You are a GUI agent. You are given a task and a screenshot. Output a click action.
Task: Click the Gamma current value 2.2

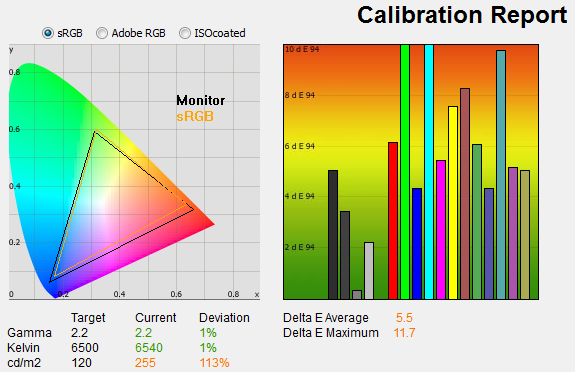tap(143, 333)
